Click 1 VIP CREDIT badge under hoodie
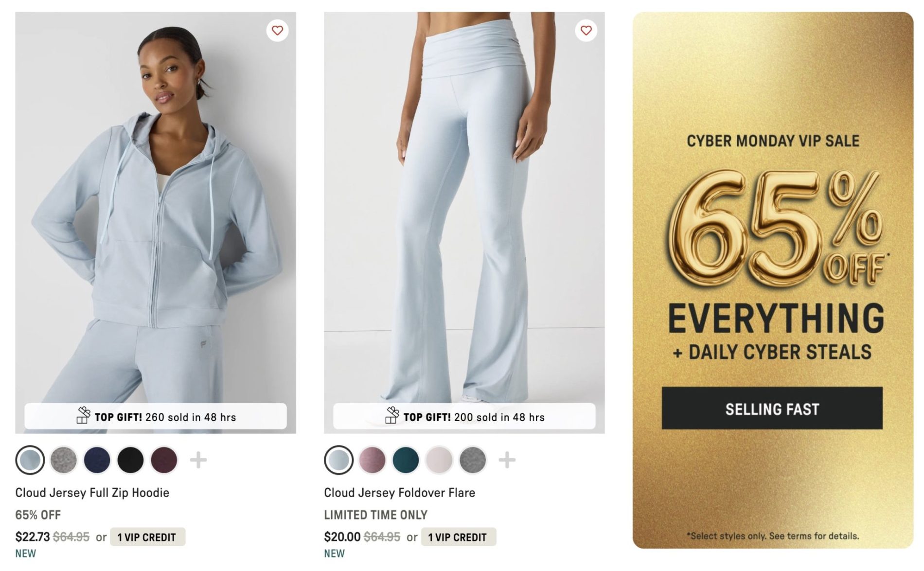Screen dimensions: 924x571 coord(147,537)
